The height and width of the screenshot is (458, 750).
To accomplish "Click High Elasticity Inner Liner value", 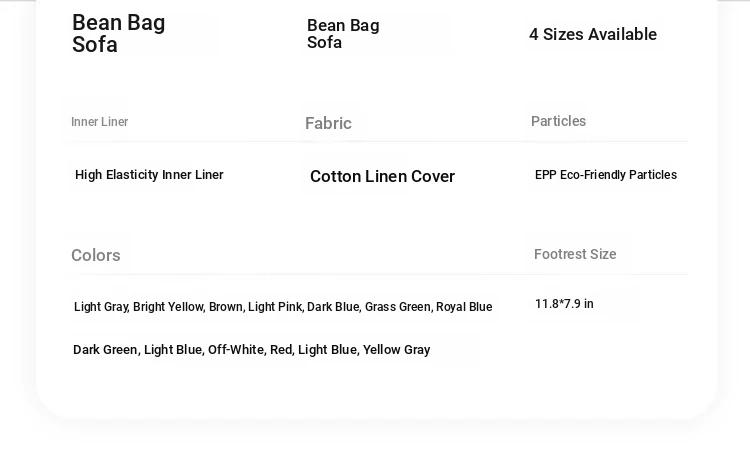I will 149,175.
